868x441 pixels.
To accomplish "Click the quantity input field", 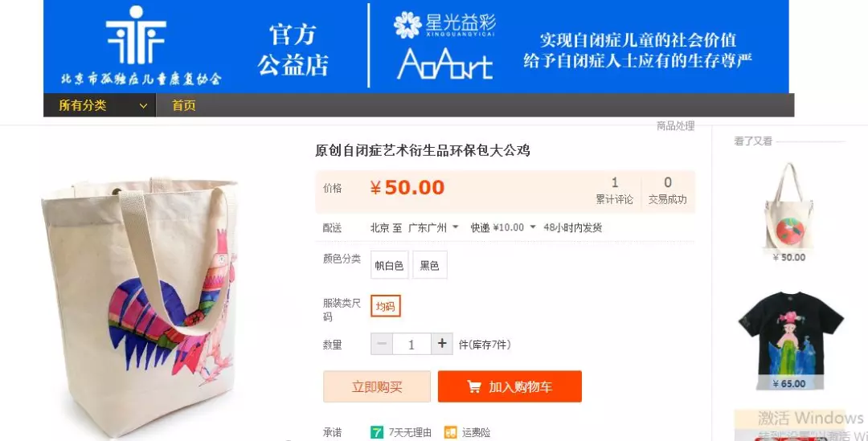I will coord(411,344).
